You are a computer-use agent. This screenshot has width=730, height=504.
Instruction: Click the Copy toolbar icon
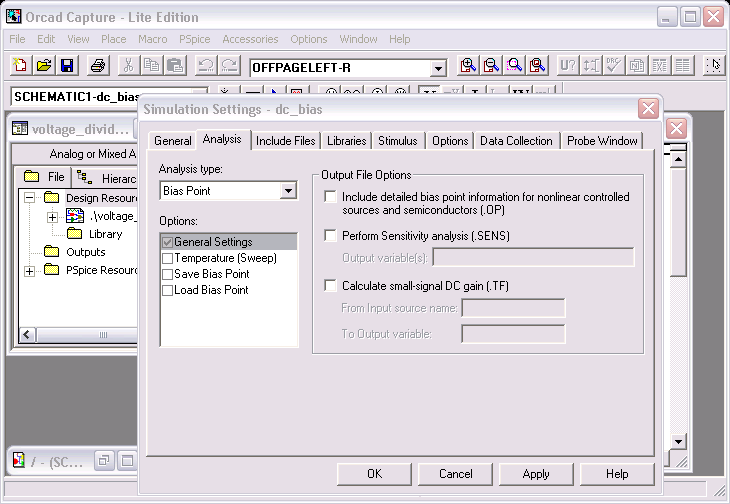click(x=152, y=66)
